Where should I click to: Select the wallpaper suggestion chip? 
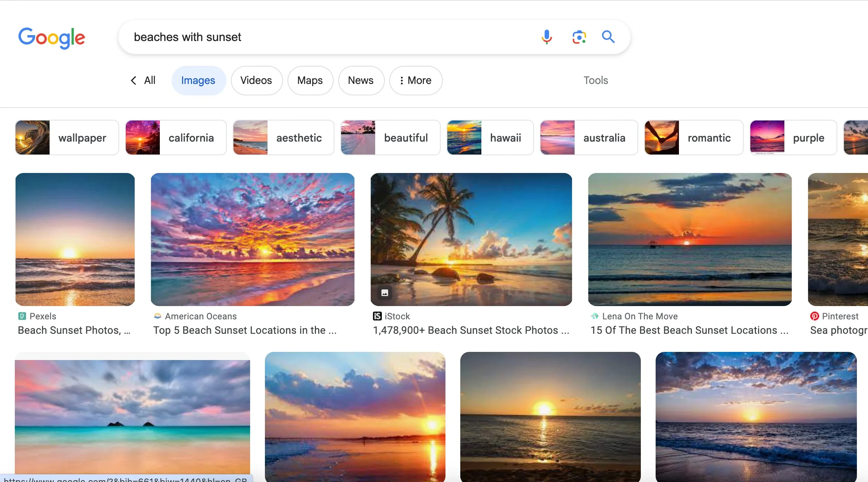click(x=67, y=138)
